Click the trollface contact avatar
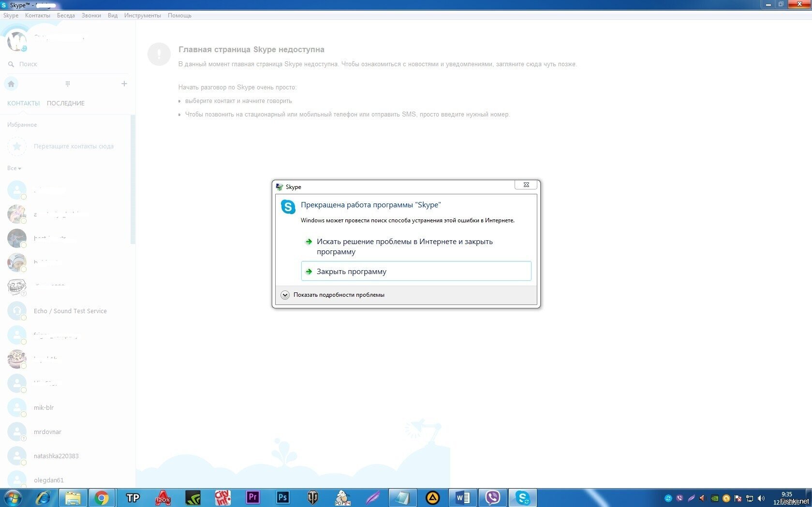This screenshot has height=507, width=812. (16, 287)
